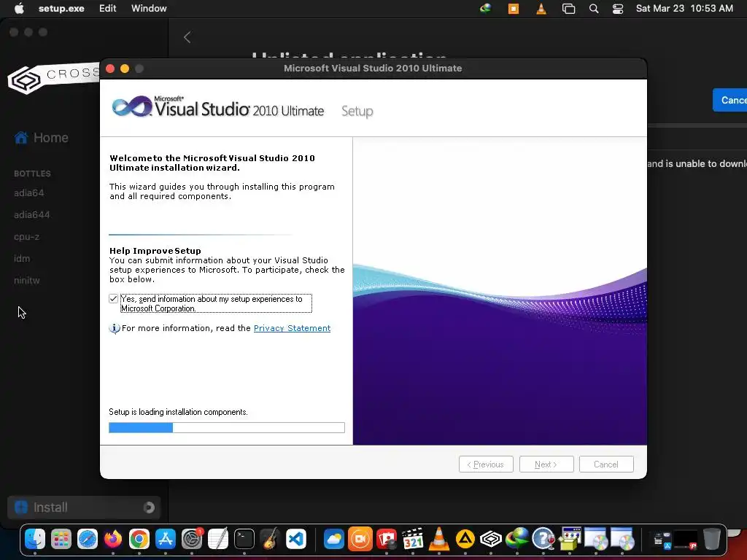Open the blue cloud app in dock
Screen dimensions: 747x560
coord(334,540)
